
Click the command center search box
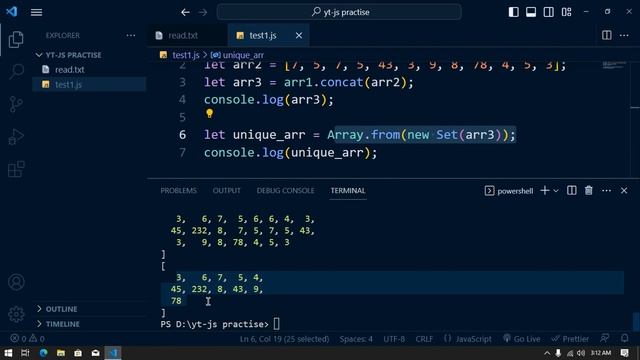339,12
